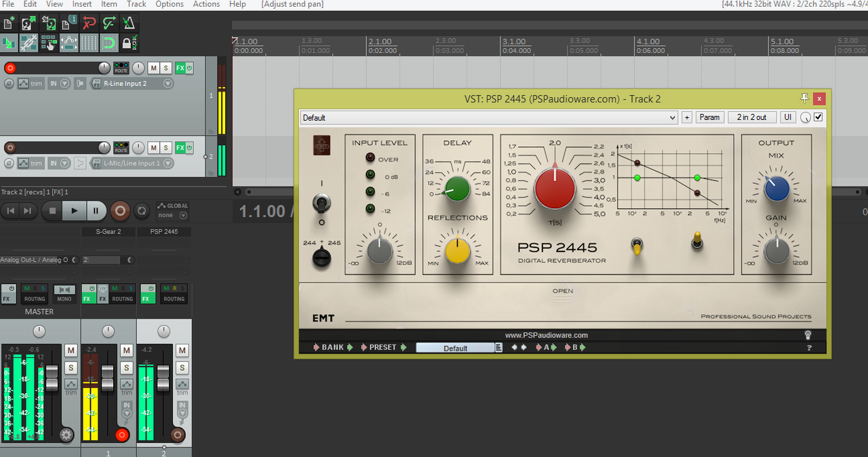Open Project Settings toolbar icon
This screenshot has width=868, height=457.
[x=68, y=24]
